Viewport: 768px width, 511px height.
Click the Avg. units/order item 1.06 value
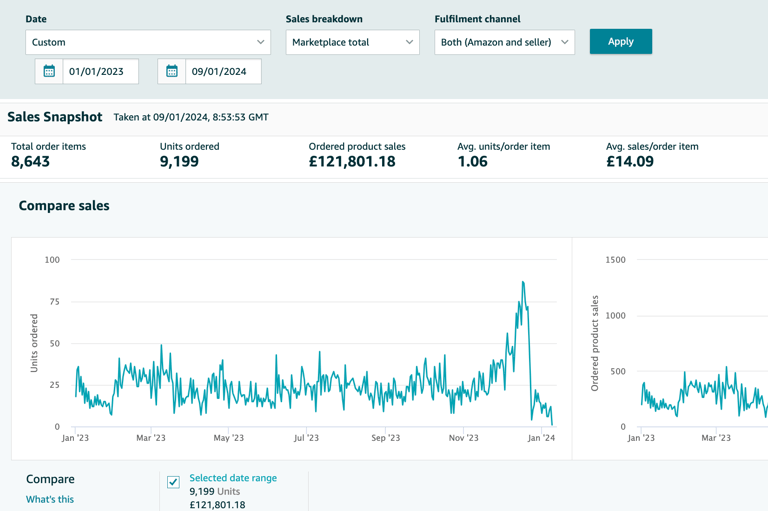472,162
